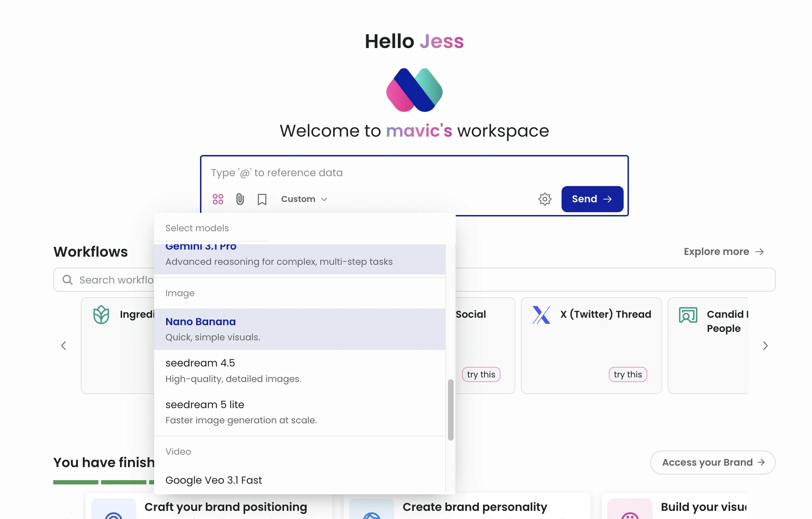Image resolution: width=812 pixels, height=519 pixels.
Task: Open the Candid People workflow card
Action: [x=708, y=346]
